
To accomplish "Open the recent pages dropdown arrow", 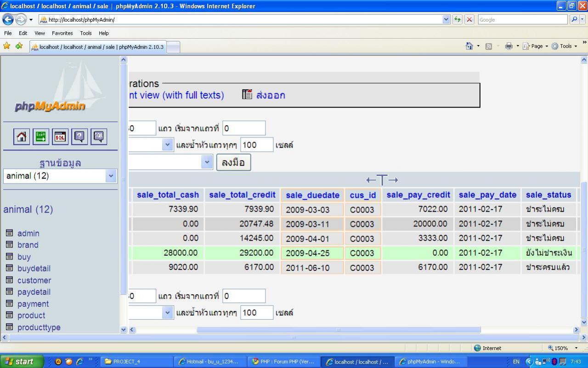I will pos(31,20).
